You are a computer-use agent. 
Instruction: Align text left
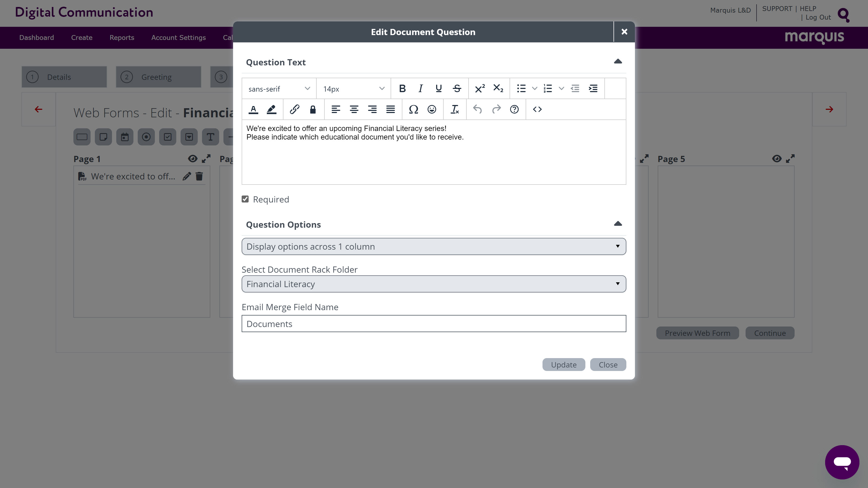click(336, 110)
